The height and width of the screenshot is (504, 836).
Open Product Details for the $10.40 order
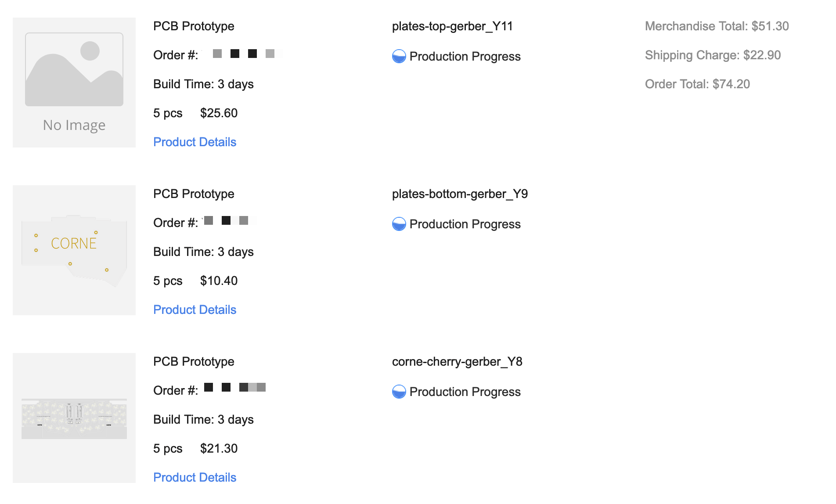click(195, 310)
